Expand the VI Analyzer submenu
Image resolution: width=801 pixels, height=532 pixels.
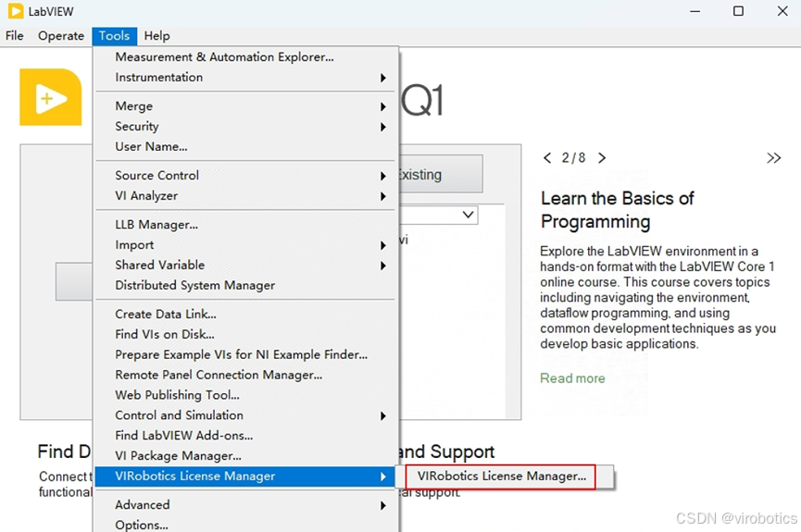pyautogui.click(x=245, y=196)
